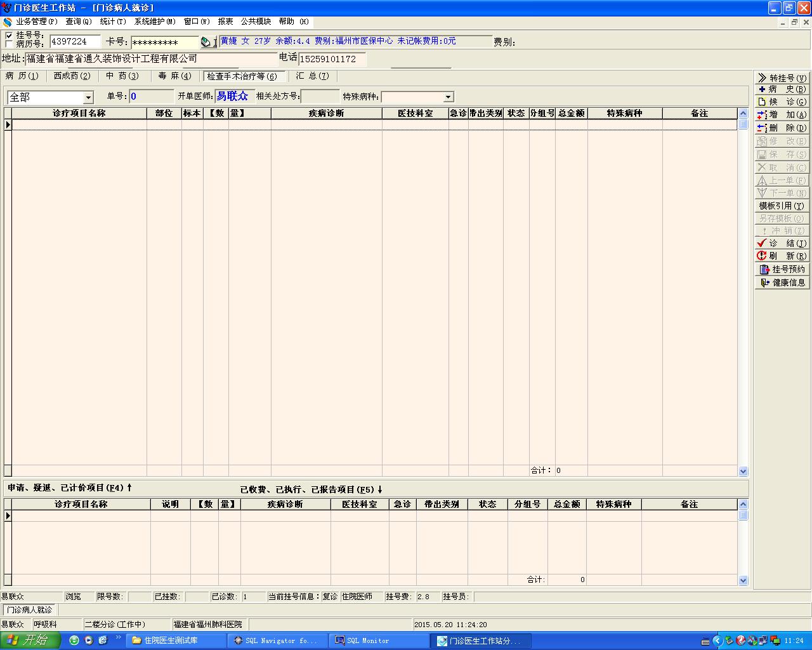Open 病史 medical history

[782, 90]
